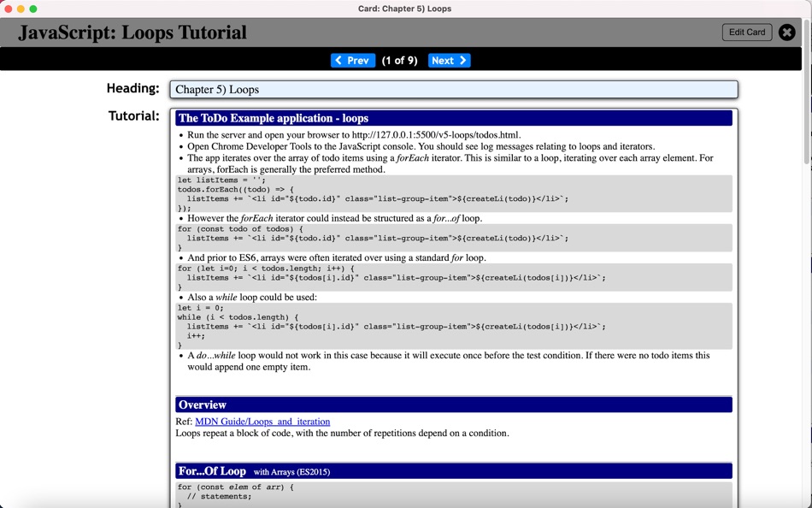The height and width of the screenshot is (508, 812).
Task: Click the Overview section header
Action: click(x=454, y=405)
